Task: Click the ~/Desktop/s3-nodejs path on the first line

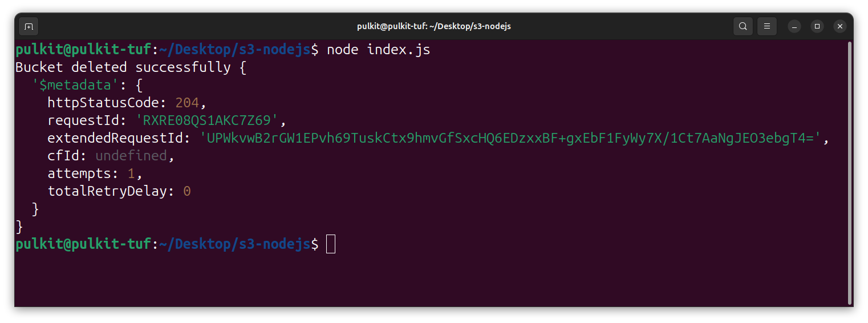Action: tap(234, 50)
